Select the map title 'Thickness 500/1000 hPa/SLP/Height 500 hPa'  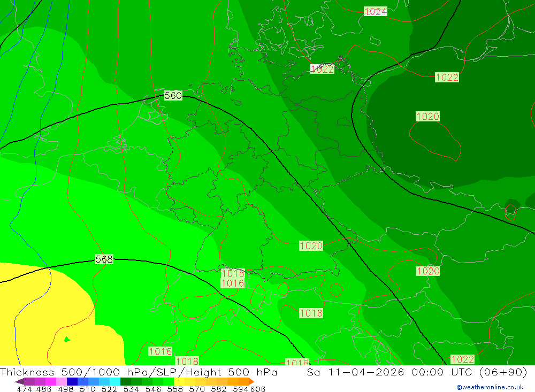pos(139,372)
